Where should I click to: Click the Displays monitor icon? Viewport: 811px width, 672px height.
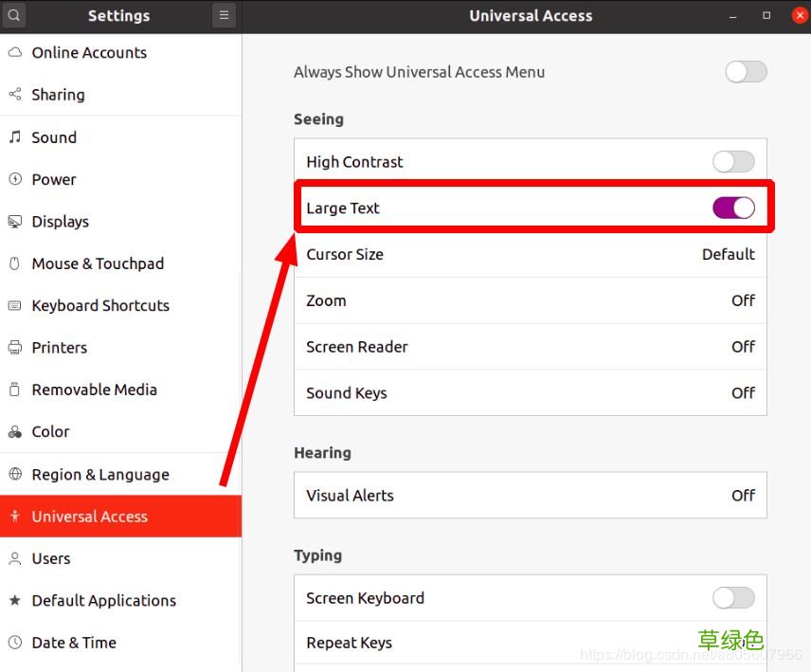click(14, 222)
